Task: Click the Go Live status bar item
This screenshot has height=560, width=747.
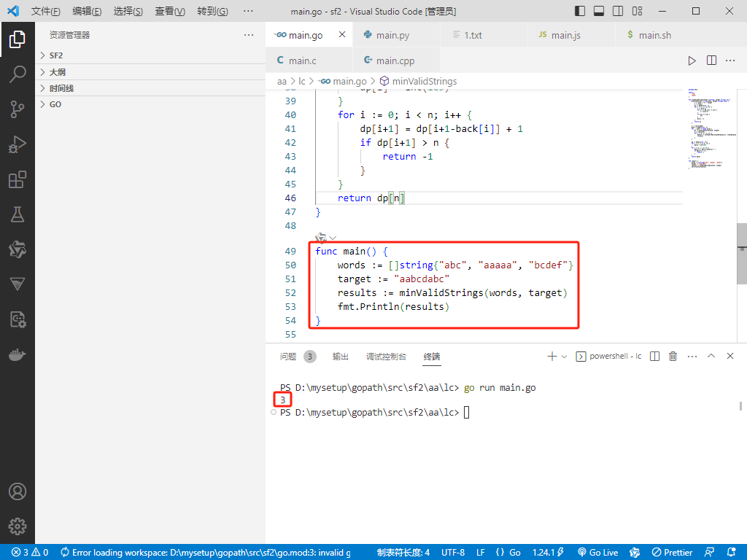Action: [598, 553]
